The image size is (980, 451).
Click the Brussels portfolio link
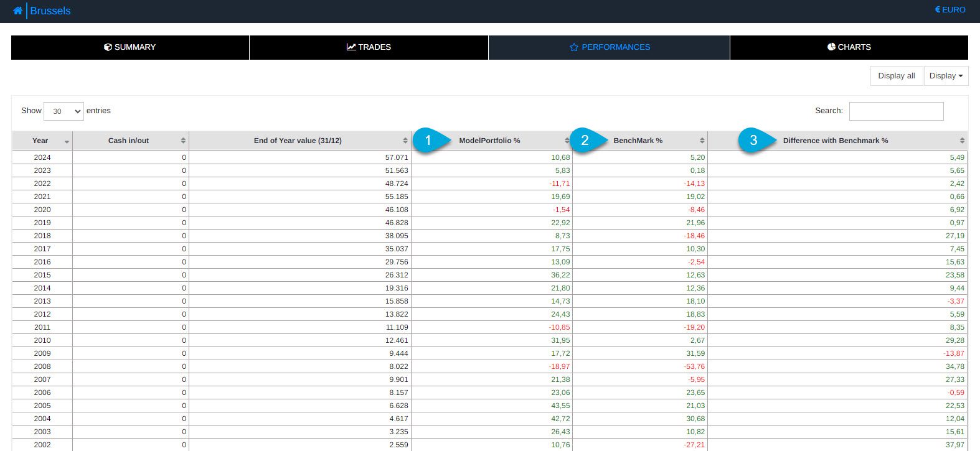point(50,11)
